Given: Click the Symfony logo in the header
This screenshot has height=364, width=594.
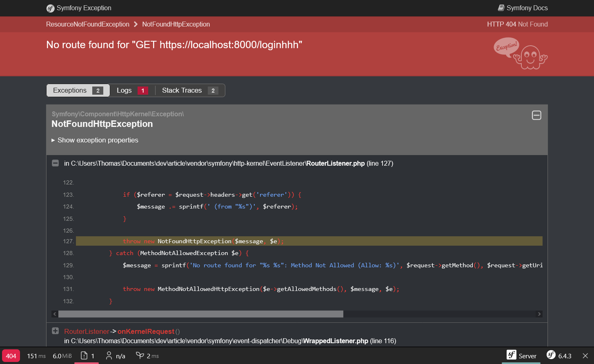Looking at the screenshot, I should tap(51, 8).
